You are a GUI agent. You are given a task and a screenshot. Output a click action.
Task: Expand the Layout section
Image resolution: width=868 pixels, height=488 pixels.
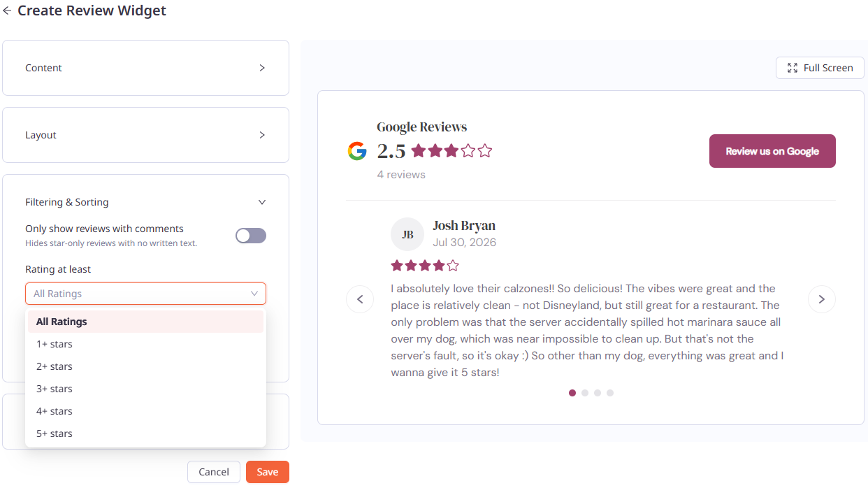145,135
